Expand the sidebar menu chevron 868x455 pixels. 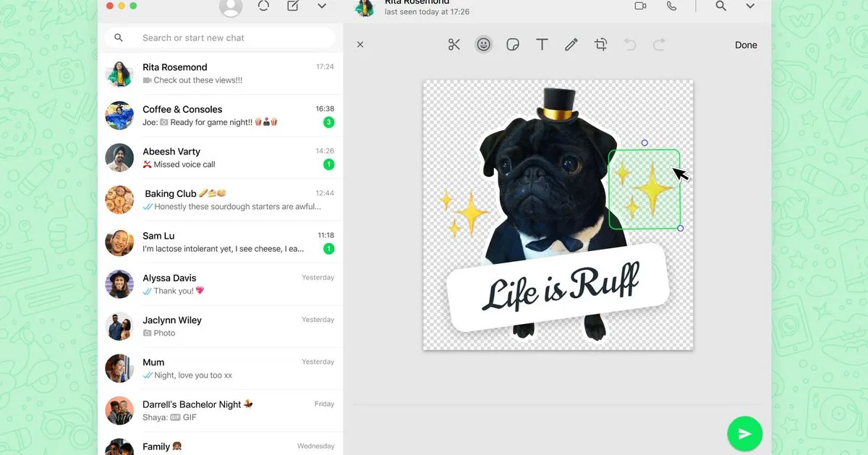click(322, 6)
